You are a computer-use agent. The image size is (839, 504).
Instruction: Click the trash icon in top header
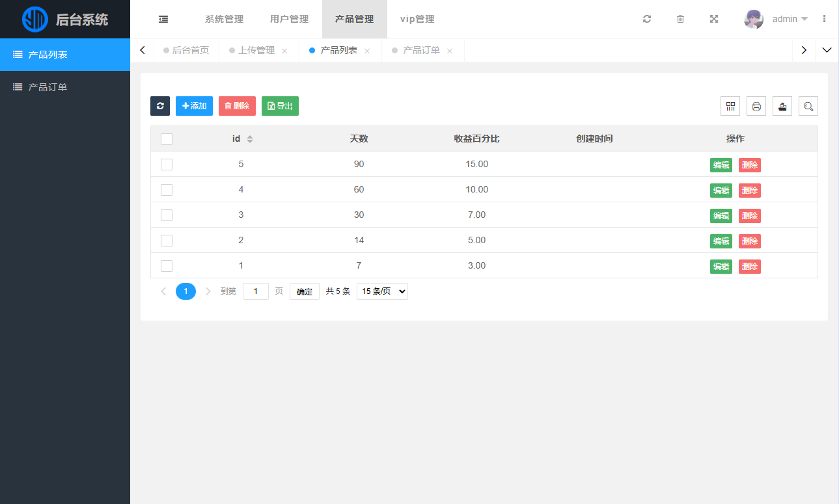point(680,20)
